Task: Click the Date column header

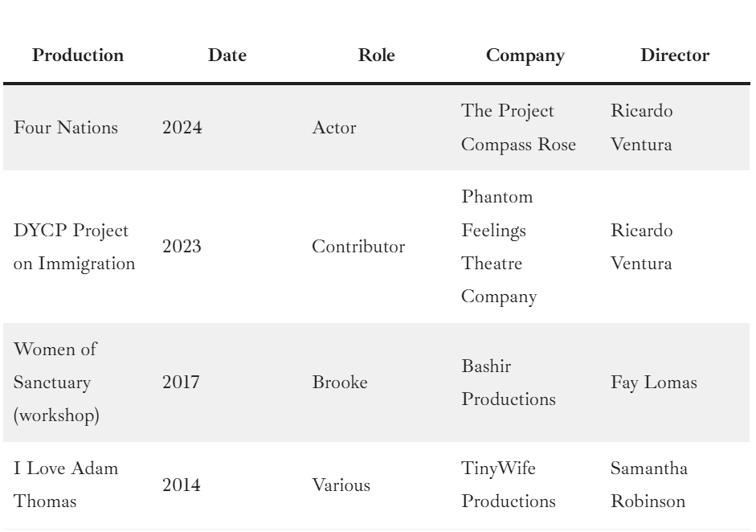Action: [227, 55]
